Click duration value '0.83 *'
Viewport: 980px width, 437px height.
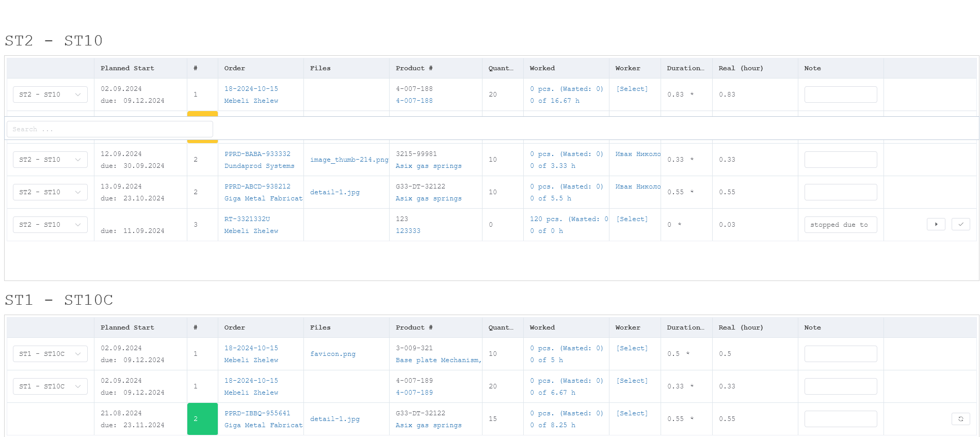(x=680, y=95)
